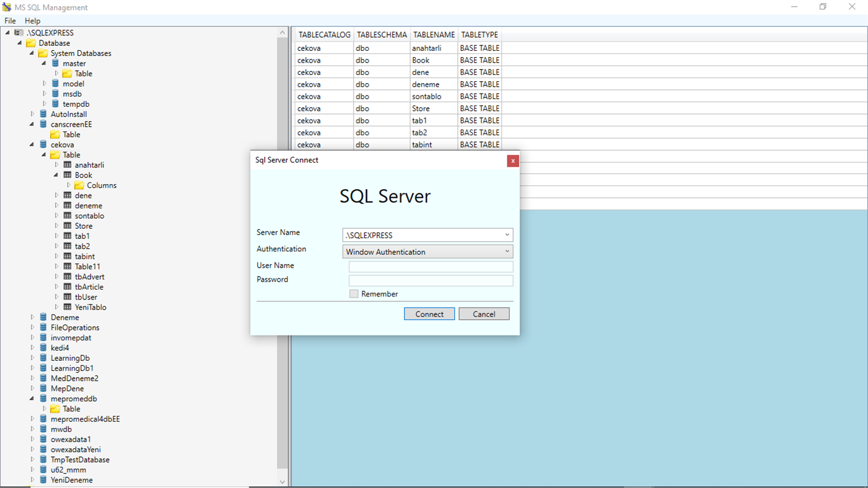This screenshot has height=488, width=868.
Task: Click BASE TABLE cell in sontablo row
Action: [480, 96]
